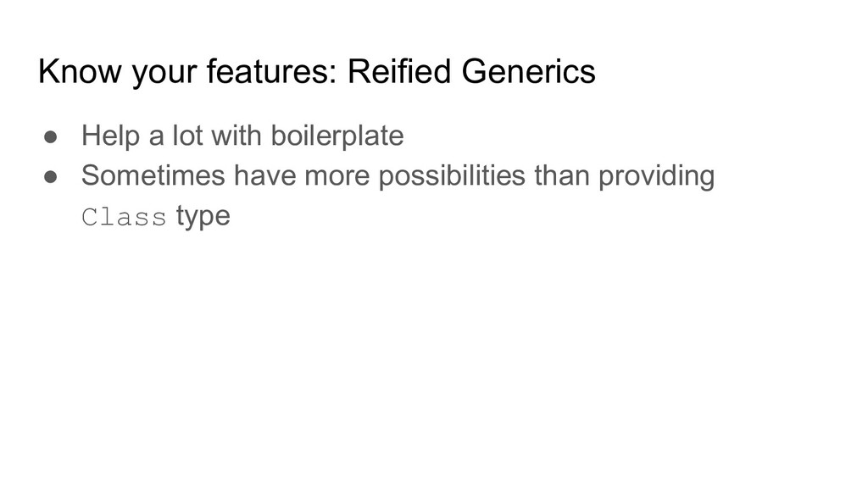Select the first bullet point marker
This screenshot has height=488, width=868.
tap(50, 137)
